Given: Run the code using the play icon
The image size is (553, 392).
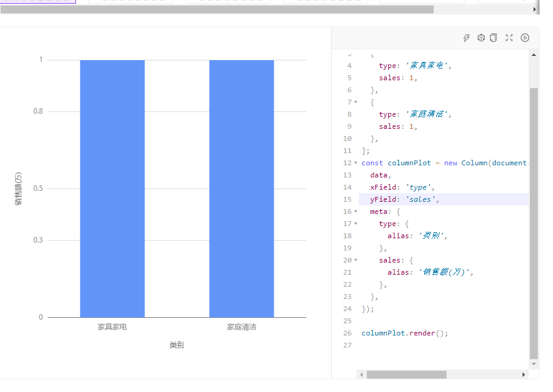Looking at the screenshot, I should pyautogui.click(x=524, y=37).
